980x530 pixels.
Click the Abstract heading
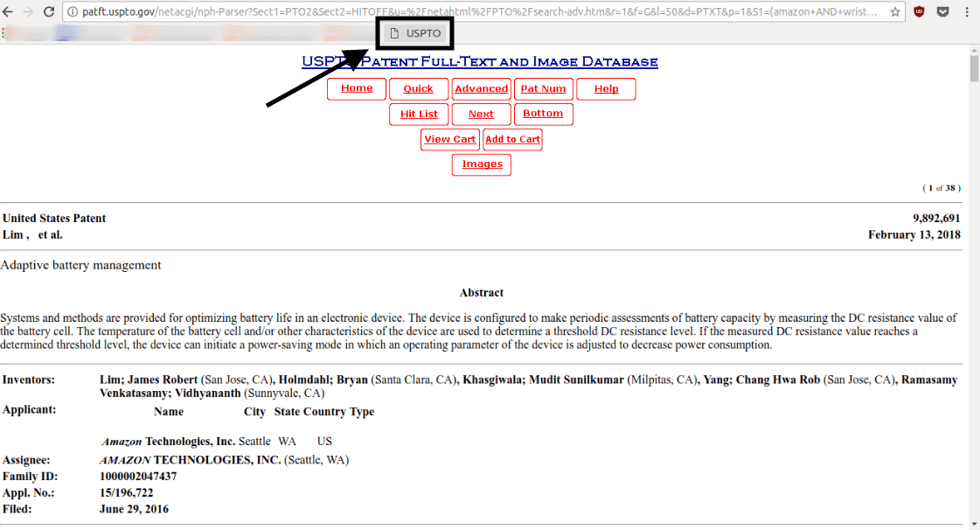(x=481, y=292)
